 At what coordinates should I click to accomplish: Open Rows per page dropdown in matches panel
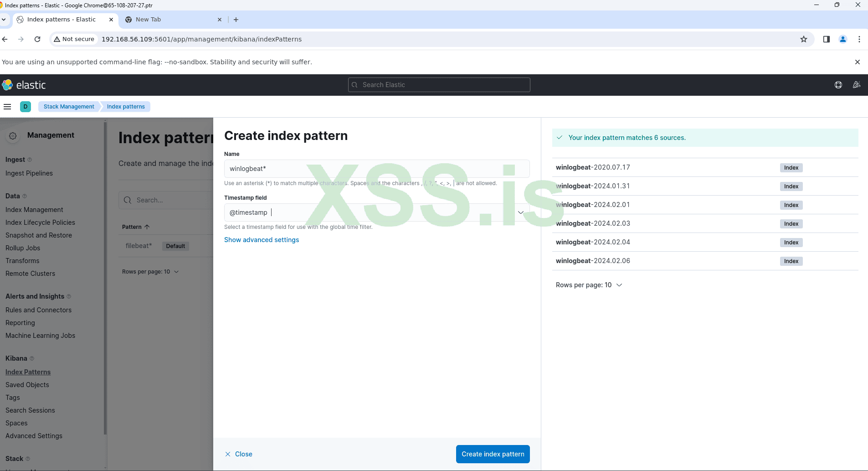click(x=589, y=285)
